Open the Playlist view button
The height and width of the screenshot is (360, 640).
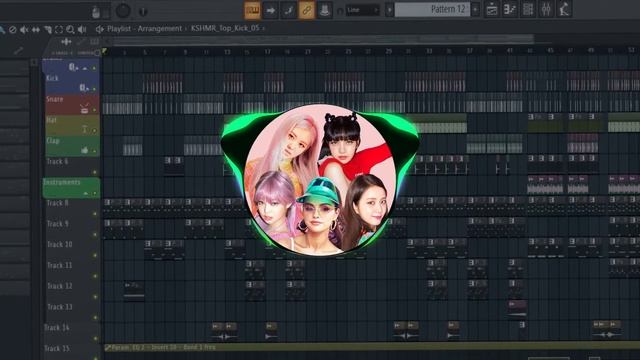pos(492,10)
